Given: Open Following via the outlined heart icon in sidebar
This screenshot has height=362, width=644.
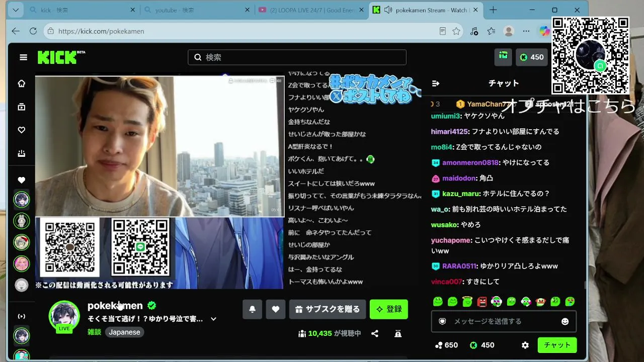Looking at the screenshot, I should [x=21, y=130].
